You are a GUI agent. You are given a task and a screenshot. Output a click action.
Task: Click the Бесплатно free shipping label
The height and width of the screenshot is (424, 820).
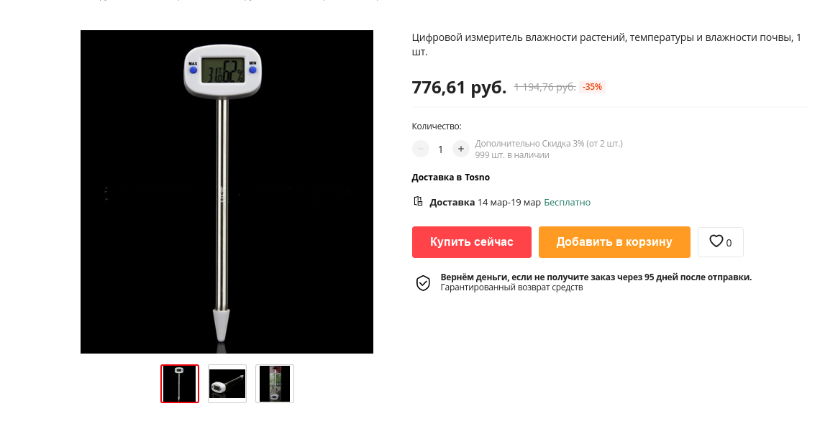pos(567,202)
